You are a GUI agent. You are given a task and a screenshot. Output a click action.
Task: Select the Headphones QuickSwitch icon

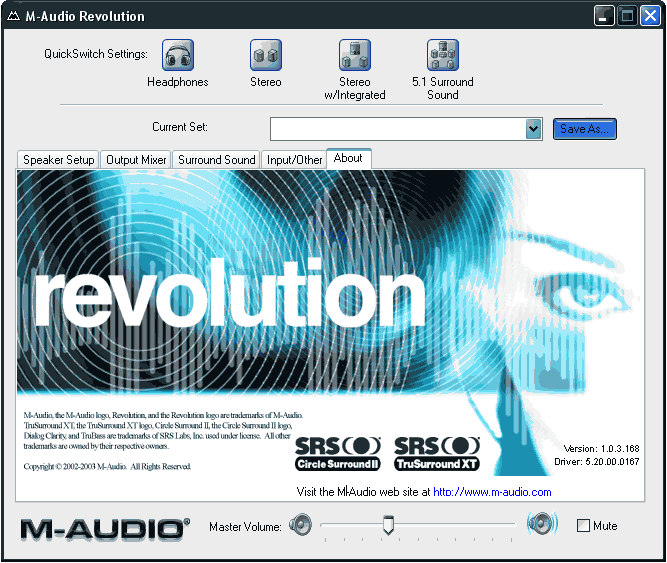[178, 55]
